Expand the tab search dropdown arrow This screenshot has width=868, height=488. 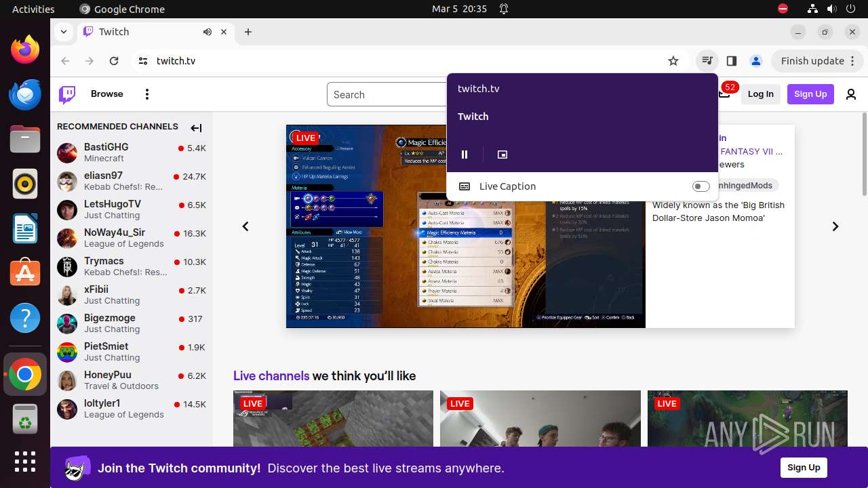click(63, 32)
